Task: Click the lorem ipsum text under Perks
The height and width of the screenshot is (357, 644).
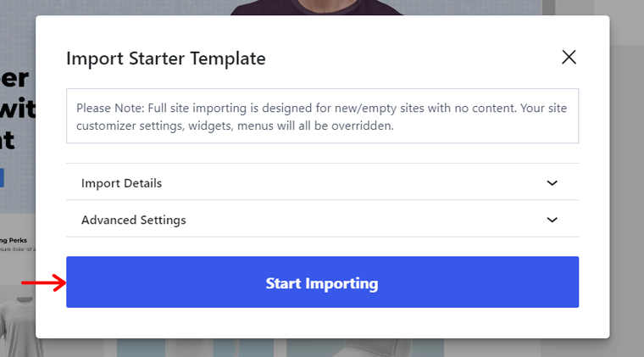Action: pos(18,249)
